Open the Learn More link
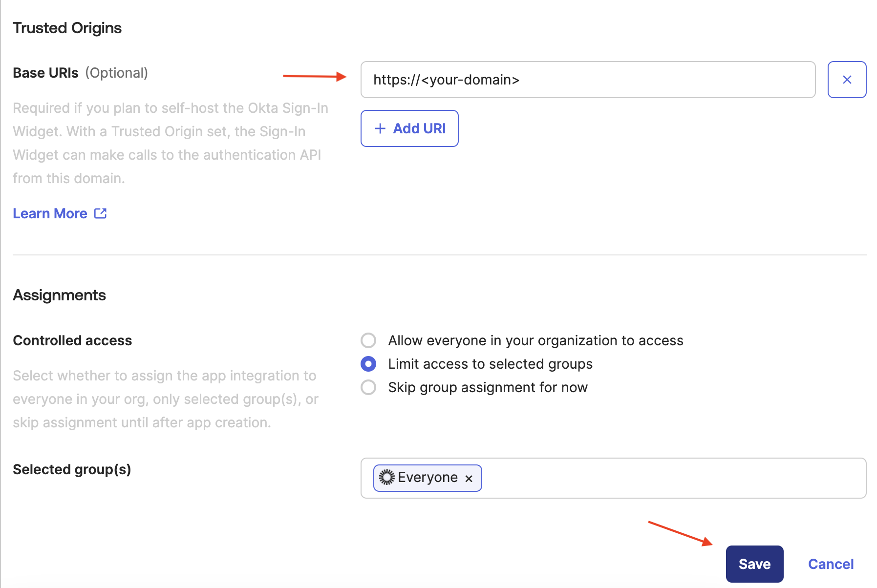 [x=50, y=213]
